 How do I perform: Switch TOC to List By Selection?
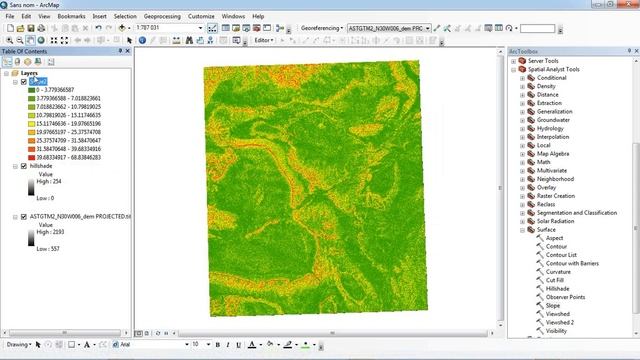pyautogui.click(x=38, y=62)
